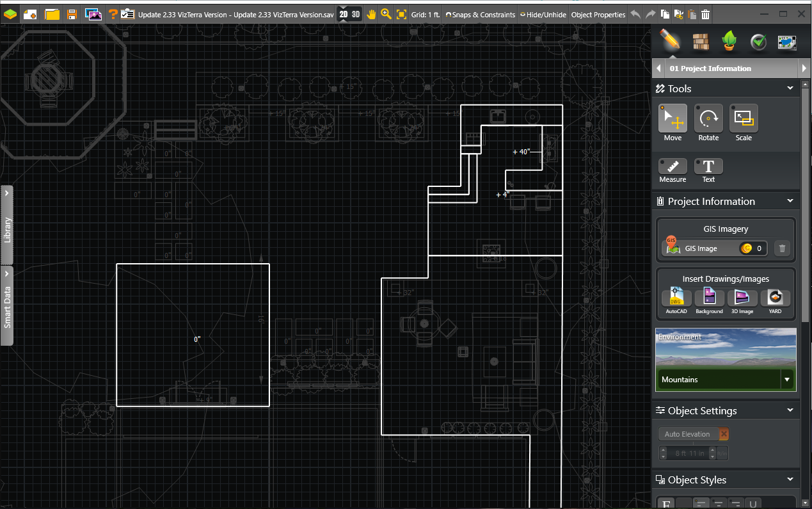Import a YARD file
The height and width of the screenshot is (509, 812).
click(775, 298)
